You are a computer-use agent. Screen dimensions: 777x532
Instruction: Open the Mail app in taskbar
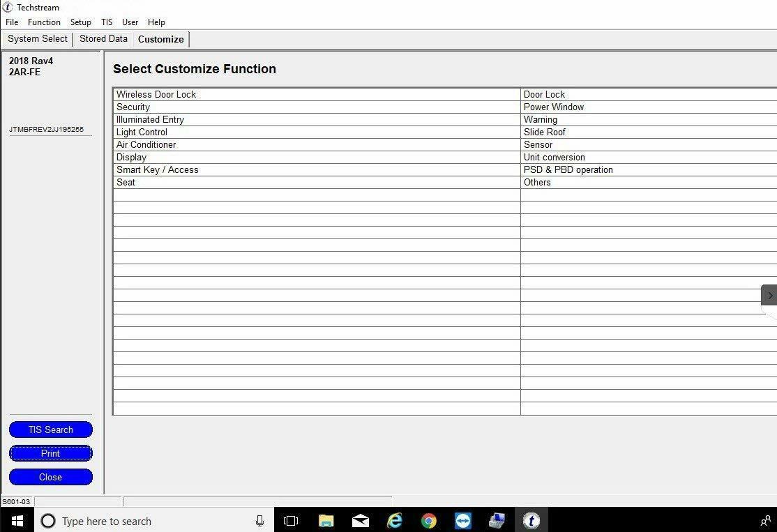pyautogui.click(x=361, y=521)
